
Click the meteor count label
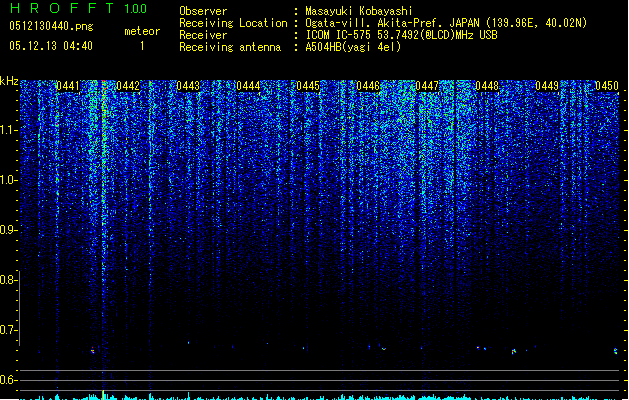click(x=142, y=31)
